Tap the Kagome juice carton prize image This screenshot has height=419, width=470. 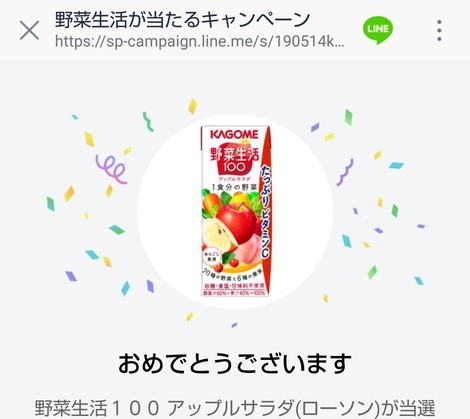click(236, 211)
